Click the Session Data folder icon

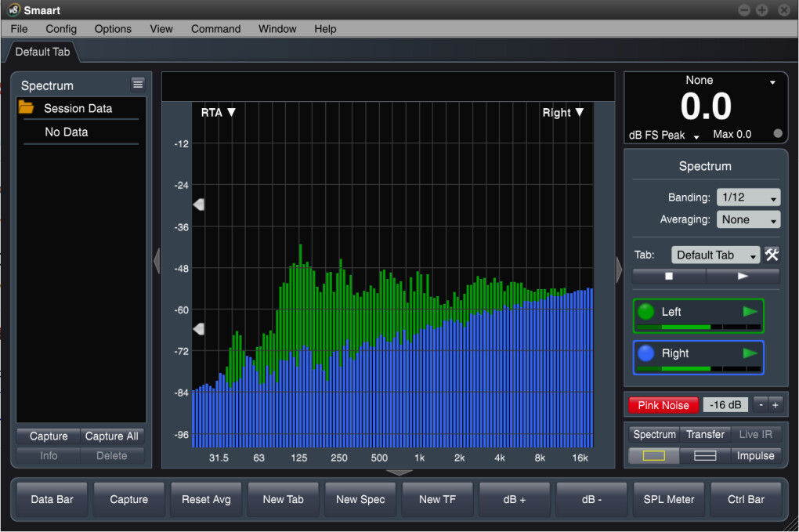pos(26,107)
